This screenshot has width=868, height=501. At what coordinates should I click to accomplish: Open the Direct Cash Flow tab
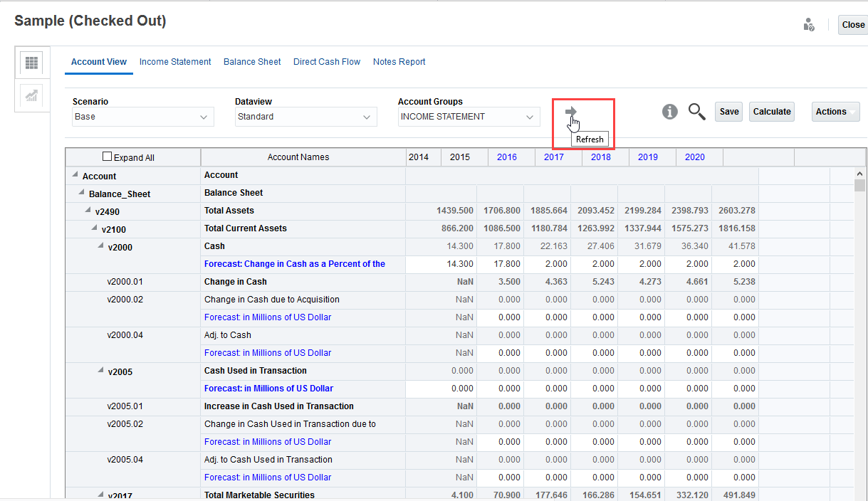click(x=327, y=61)
